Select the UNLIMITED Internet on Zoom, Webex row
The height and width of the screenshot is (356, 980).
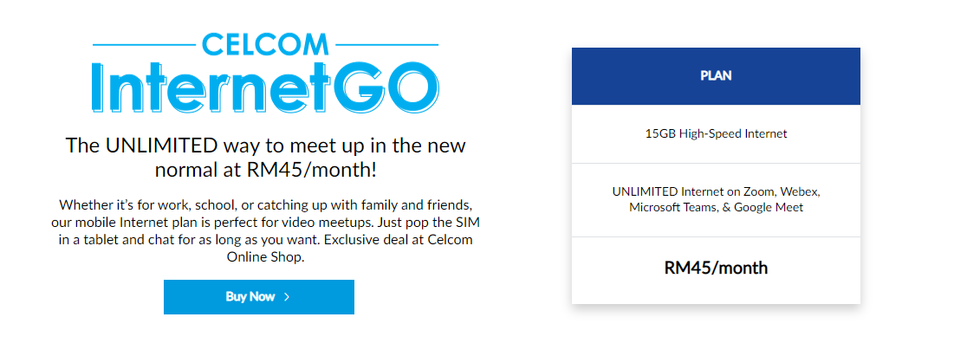(x=716, y=200)
